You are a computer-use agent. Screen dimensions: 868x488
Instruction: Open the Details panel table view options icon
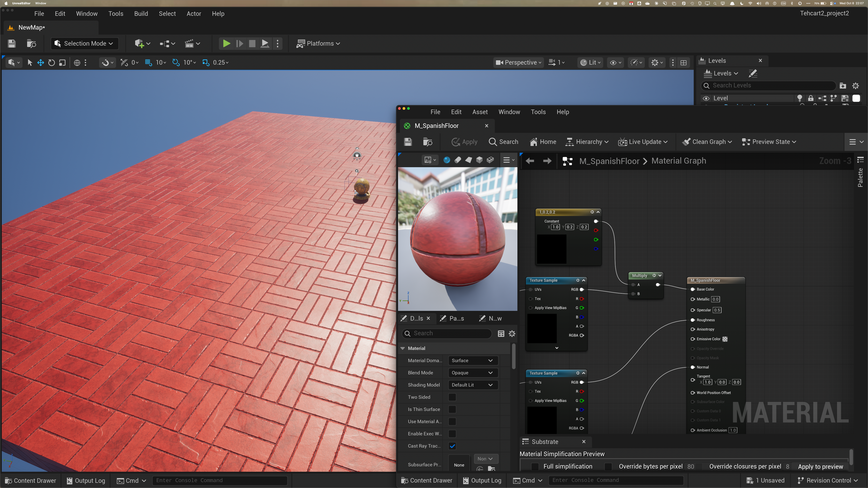pyautogui.click(x=501, y=333)
